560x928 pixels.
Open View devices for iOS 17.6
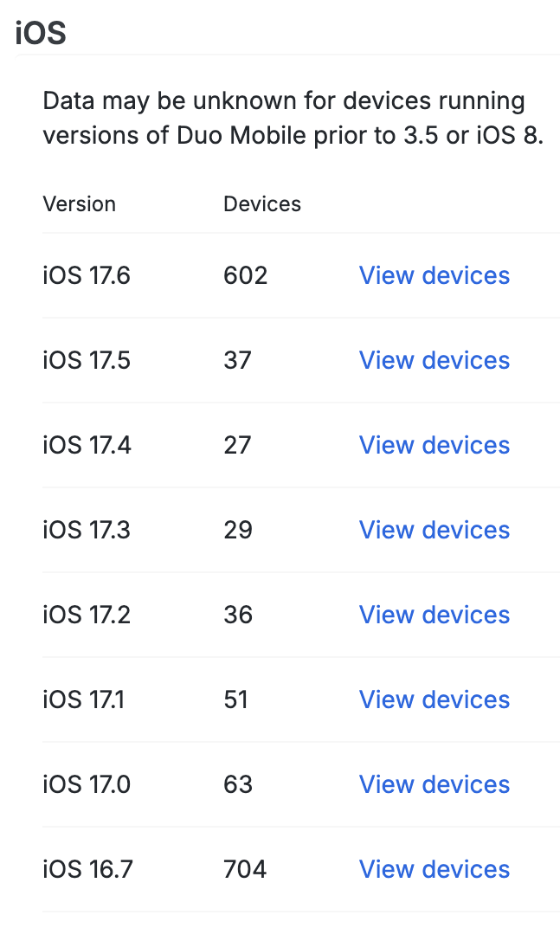tap(434, 275)
